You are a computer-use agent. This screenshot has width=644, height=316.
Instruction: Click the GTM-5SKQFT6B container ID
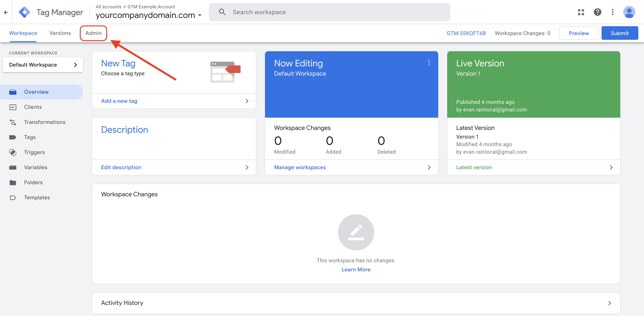(466, 33)
